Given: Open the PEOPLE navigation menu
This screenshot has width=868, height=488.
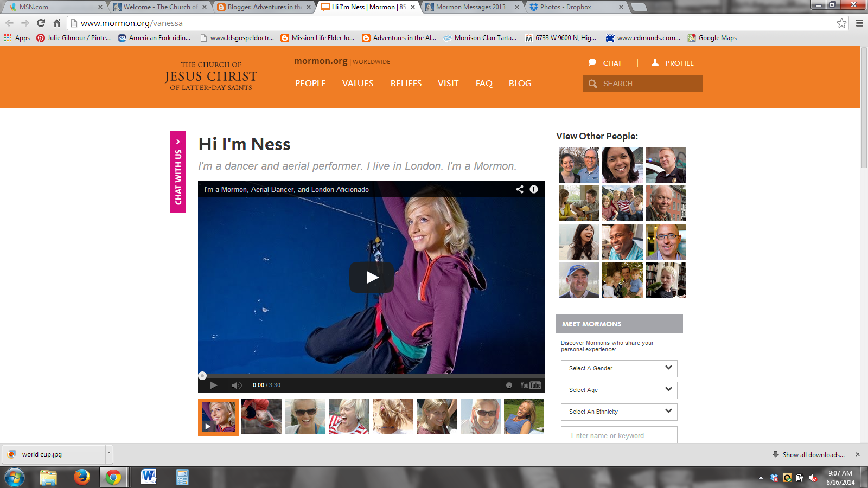Looking at the screenshot, I should [310, 84].
